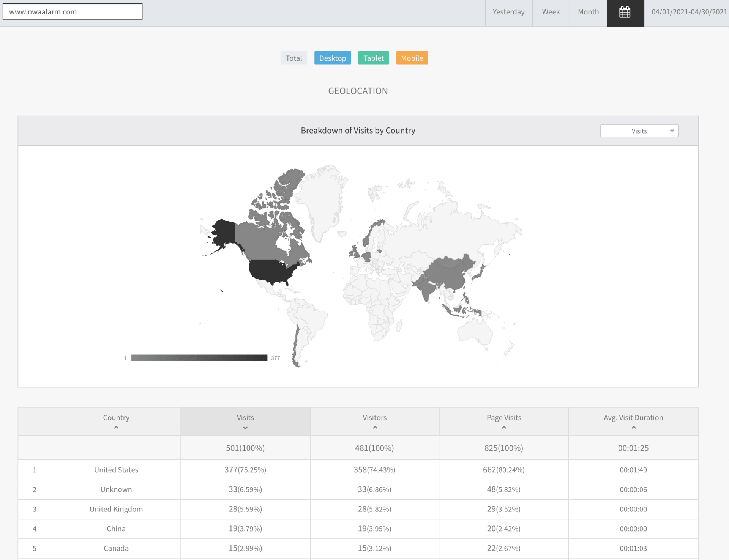Click the United Kingdom table row
729x560 pixels.
pyautogui.click(x=116, y=509)
